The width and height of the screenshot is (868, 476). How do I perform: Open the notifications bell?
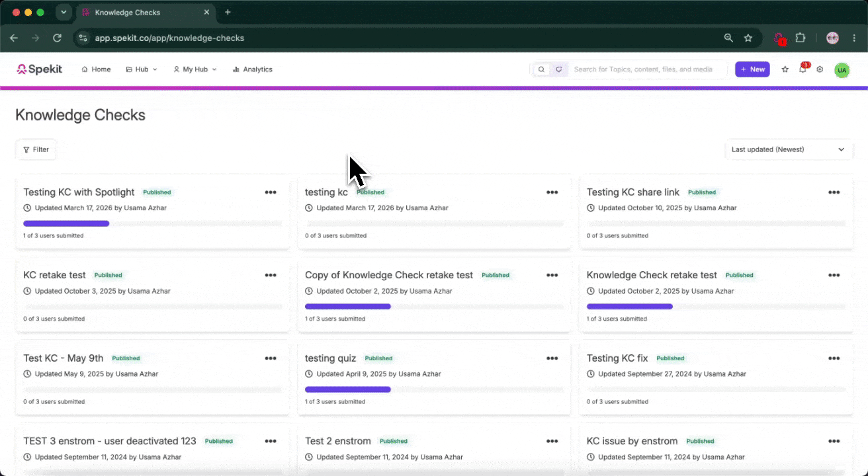(x=803, y=69)
